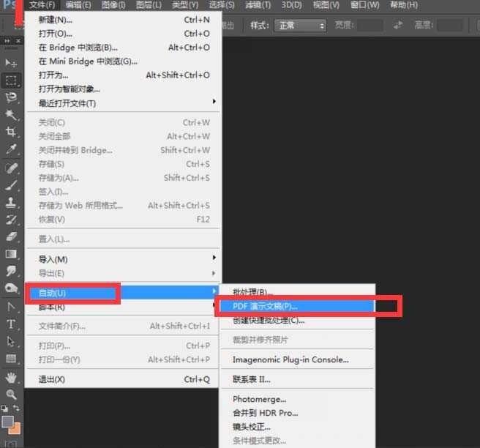Select the Crop tool
The height and width of the screenshot is (448, 480).
click(x=11, y=132)
